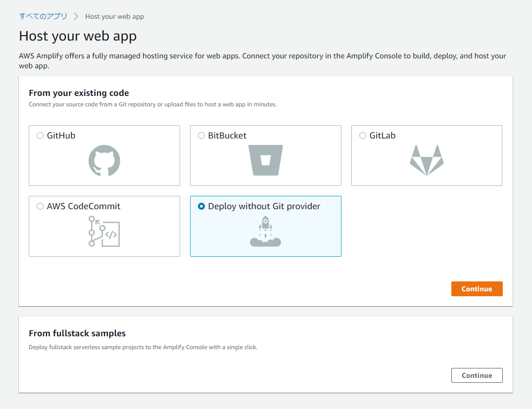Toggle Deploy without Git provider radio button

[201, 206]
